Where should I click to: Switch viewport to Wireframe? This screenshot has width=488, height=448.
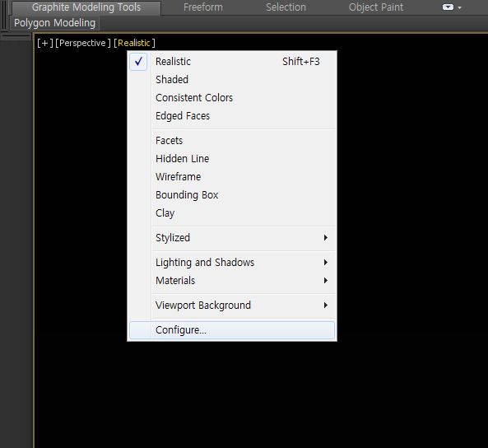click(x=232, y=176)
